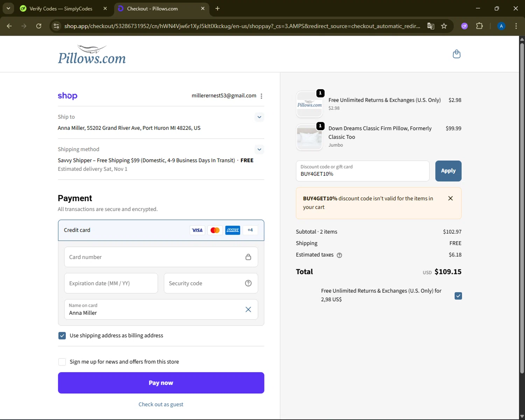This screenshot has height=420, width=525.
Task: Close the Checkout Pillows.com tab
Action: (203, 8)
